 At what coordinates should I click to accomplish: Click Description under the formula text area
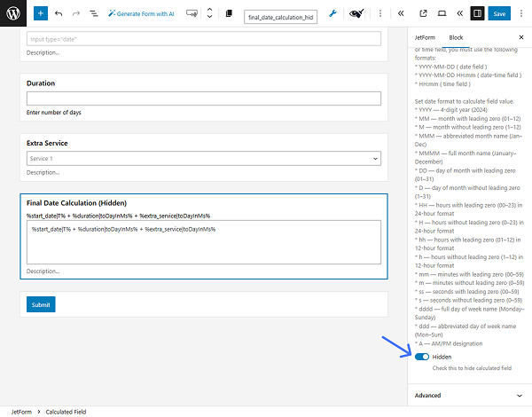pos(43,271)
